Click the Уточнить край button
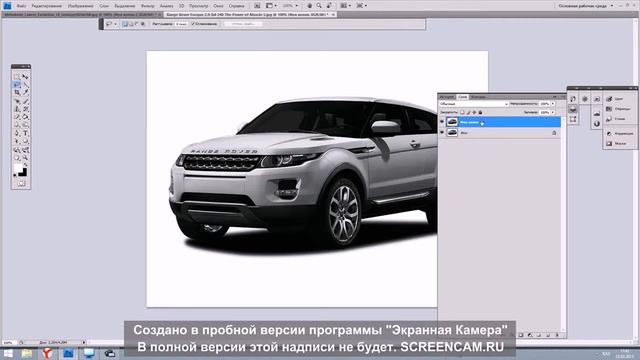Image resolution: width=640 pixels, height=360 pixels. 243,24
